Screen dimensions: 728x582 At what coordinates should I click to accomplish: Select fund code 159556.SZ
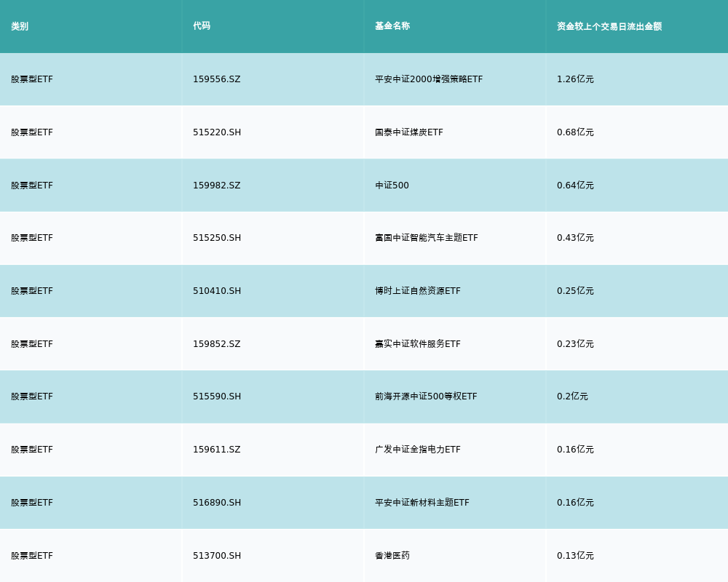point(216,79)
